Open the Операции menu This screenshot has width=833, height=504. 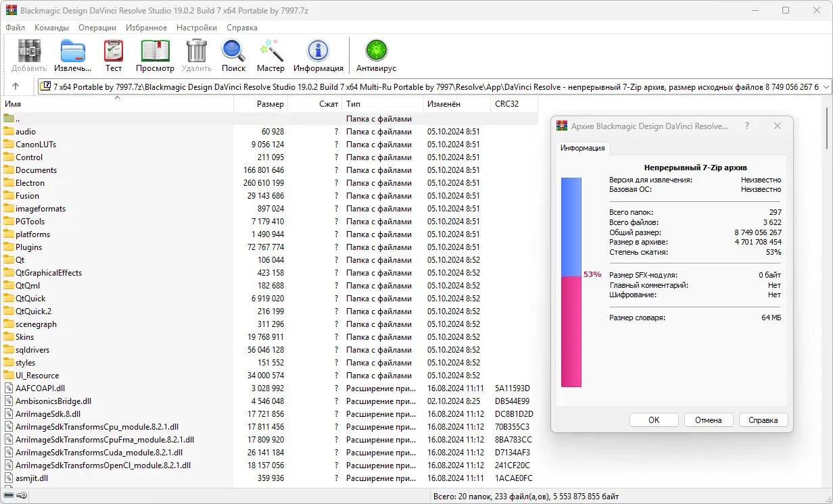(97, 28)
